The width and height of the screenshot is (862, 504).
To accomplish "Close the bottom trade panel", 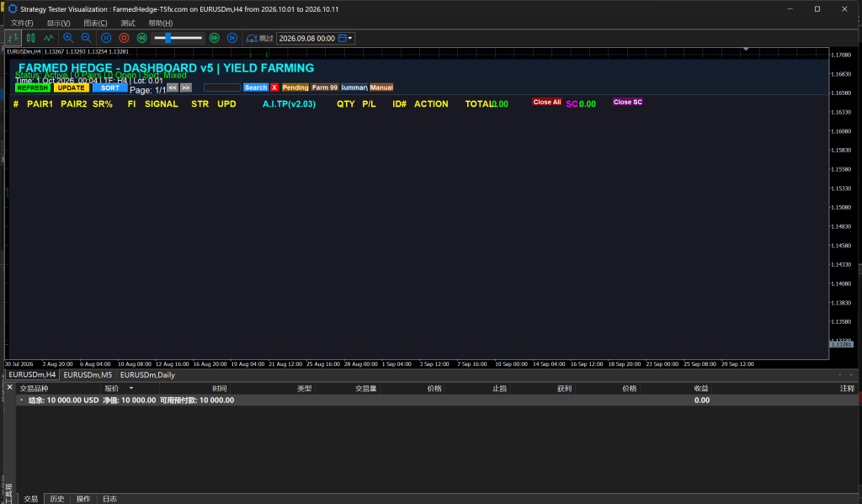I will 9,388.
